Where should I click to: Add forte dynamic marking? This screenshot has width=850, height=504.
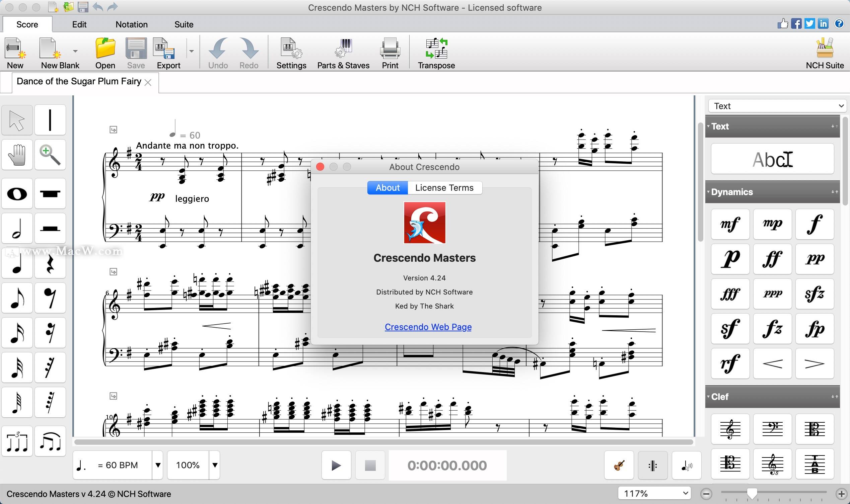pyautogui.click(x=814, y=224)
